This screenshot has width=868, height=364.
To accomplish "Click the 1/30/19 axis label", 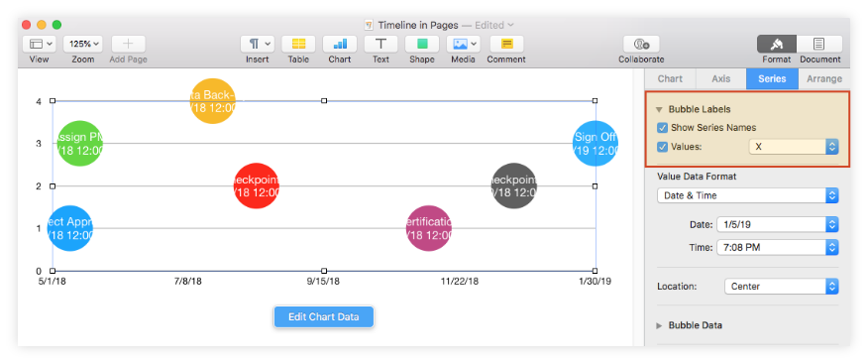I will [x=596, y=282].
